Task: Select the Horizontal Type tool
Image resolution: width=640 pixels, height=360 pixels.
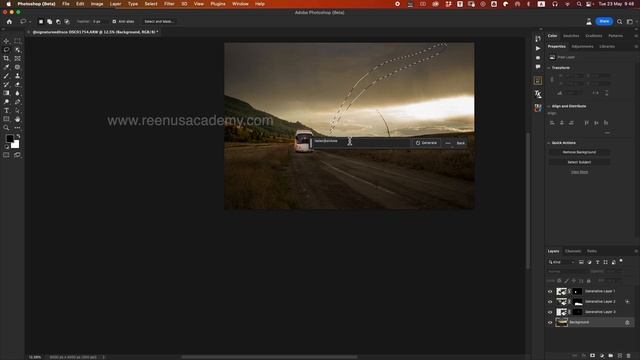Action: click(6, 111)
